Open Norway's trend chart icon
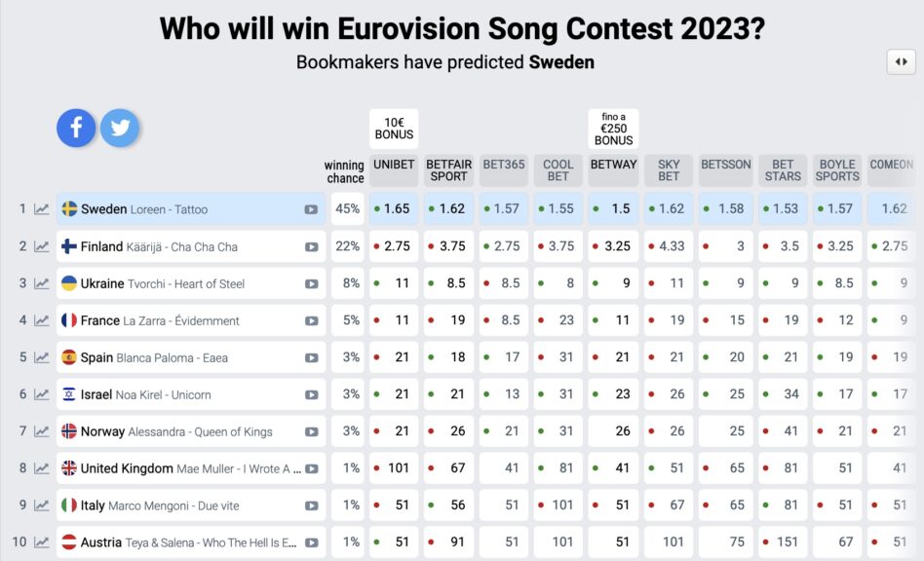 (41, 431)
